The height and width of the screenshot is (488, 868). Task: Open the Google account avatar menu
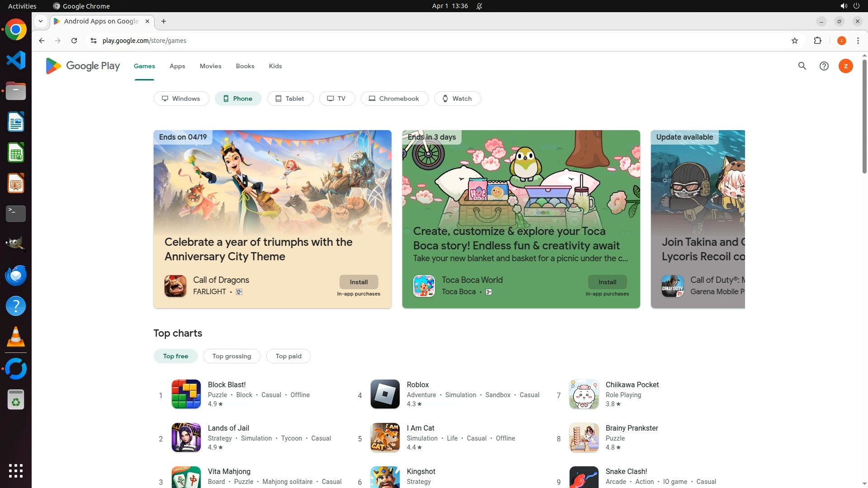click(845, 66)
